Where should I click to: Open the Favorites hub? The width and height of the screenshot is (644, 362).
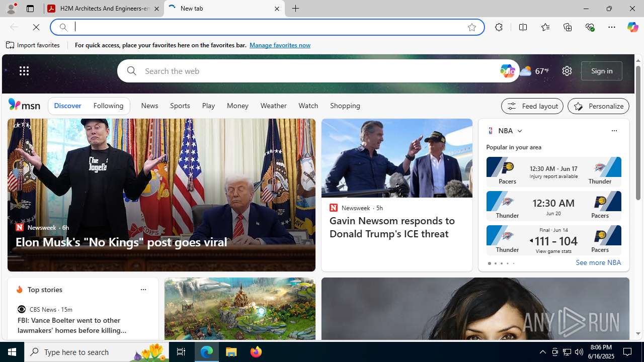(545, 27)
